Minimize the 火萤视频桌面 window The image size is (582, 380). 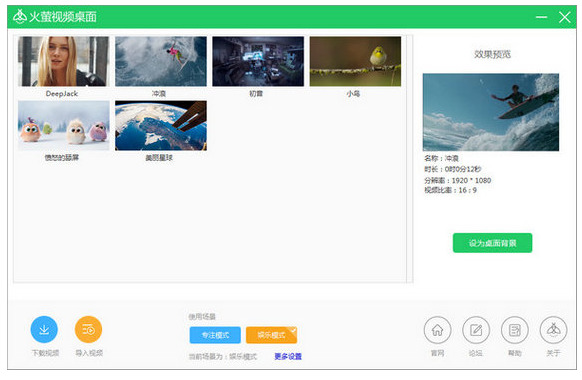click(x=542, y=17)
